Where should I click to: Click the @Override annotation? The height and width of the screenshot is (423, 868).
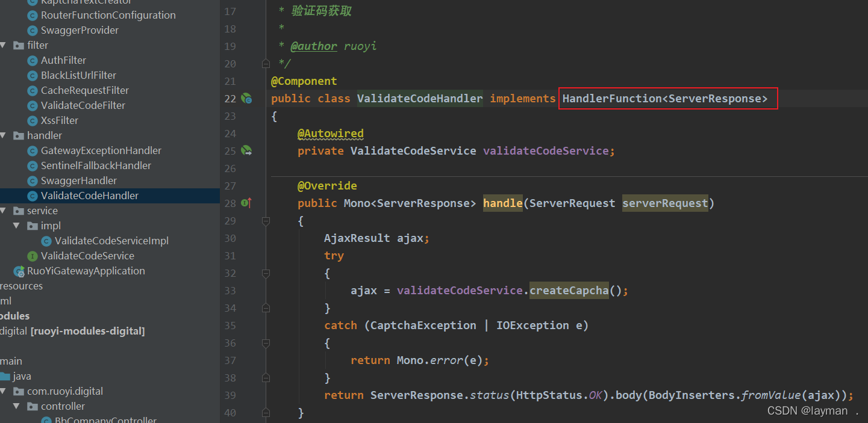(x=327, y=186)
